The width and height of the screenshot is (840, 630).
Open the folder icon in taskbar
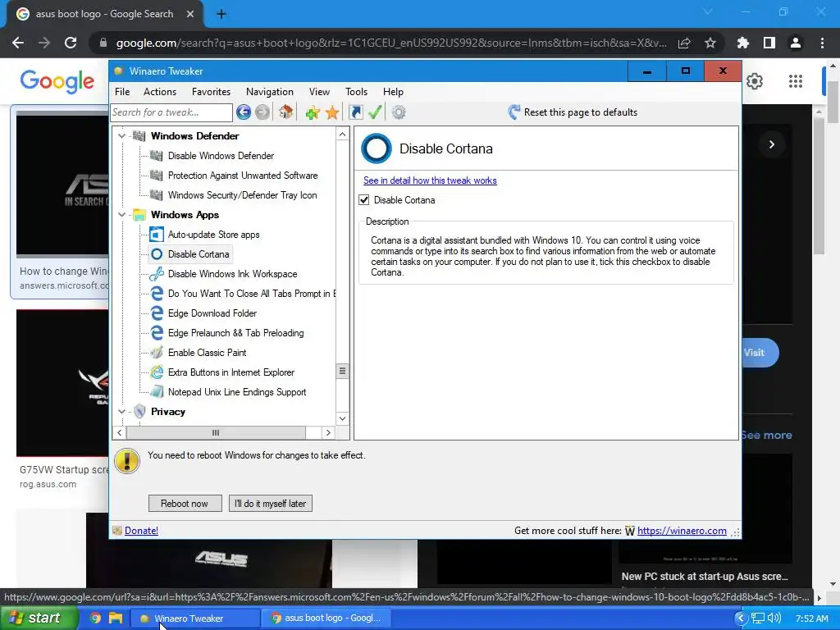(x=115, y=618)
